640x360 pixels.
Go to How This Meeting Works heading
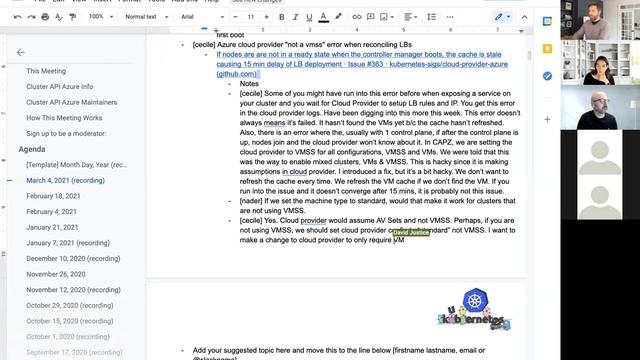[x=64, y=118]
